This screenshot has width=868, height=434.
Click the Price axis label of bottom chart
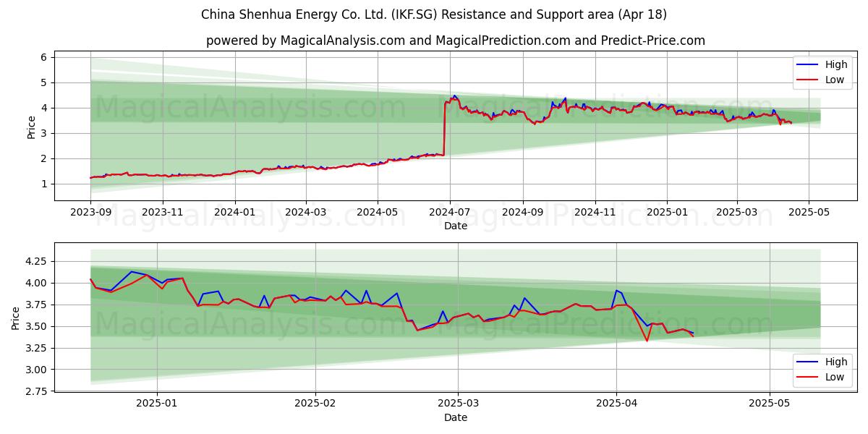pyautogui.click(x=16, y=318)
